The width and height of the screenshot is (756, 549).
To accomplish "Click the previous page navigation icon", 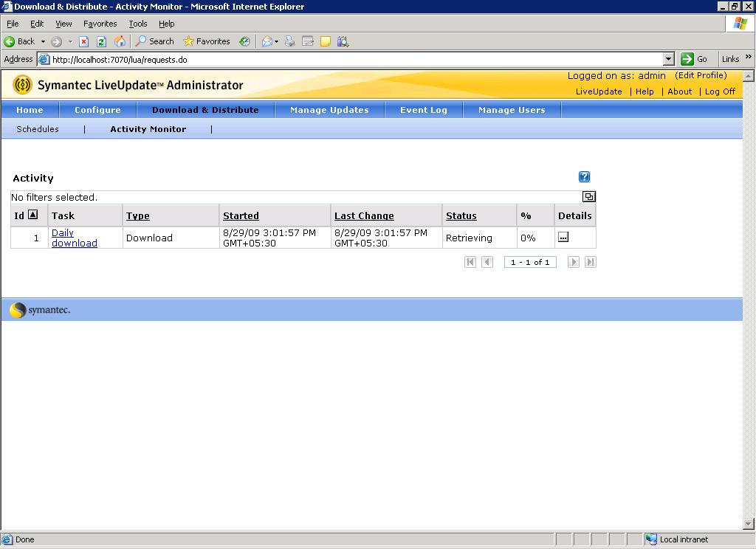I will click(487, 262).
